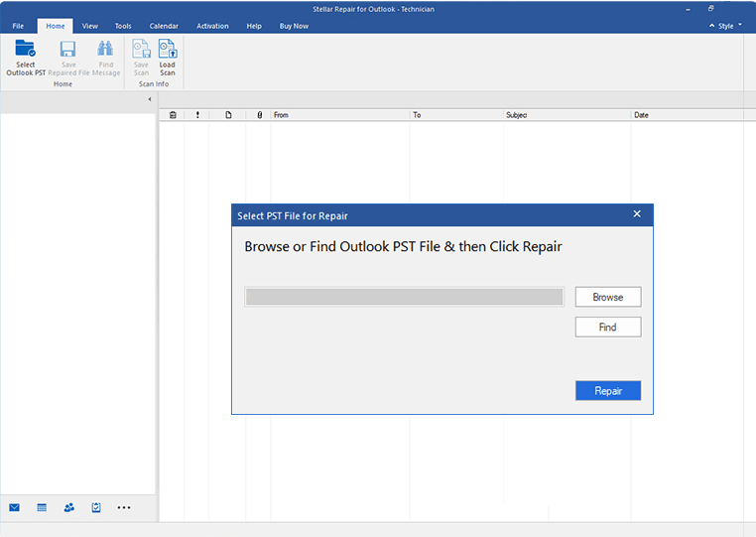The height and width of the screenshot is (537, 756).
Task: Open the Tools ribbon tab
Action: pos(123,26)
